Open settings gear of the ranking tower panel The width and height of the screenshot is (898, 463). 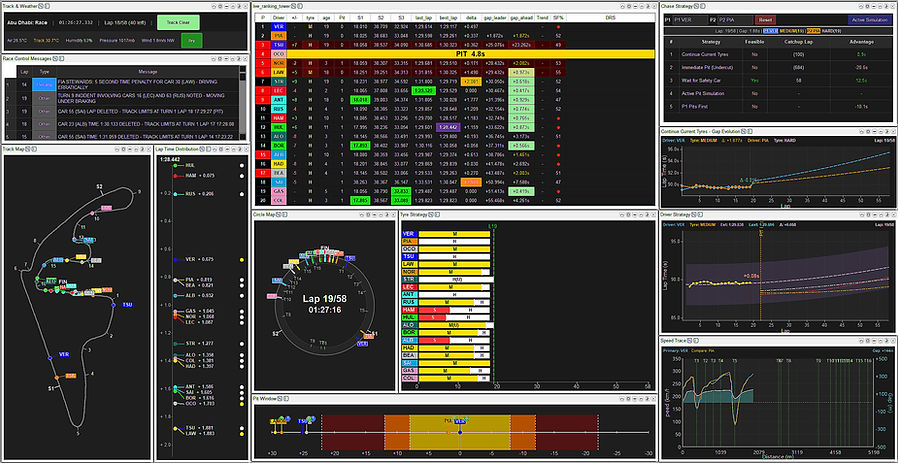(x=627, y=6)
